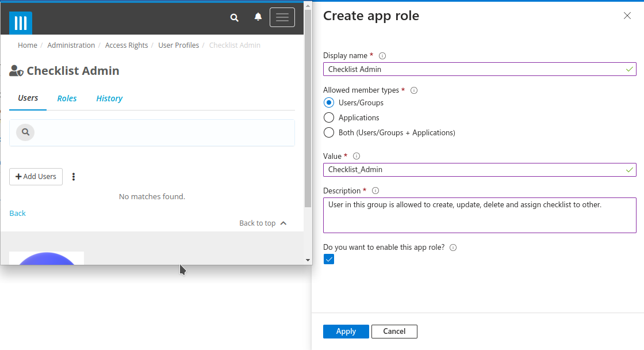Switch to the Users tab
This screenshot has height=350, width=644.
pyautogui.click(x=28, y=98)
